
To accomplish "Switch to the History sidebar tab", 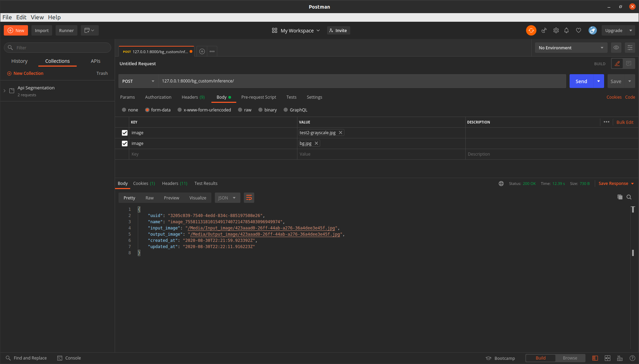I will click(x=19, y=61).
